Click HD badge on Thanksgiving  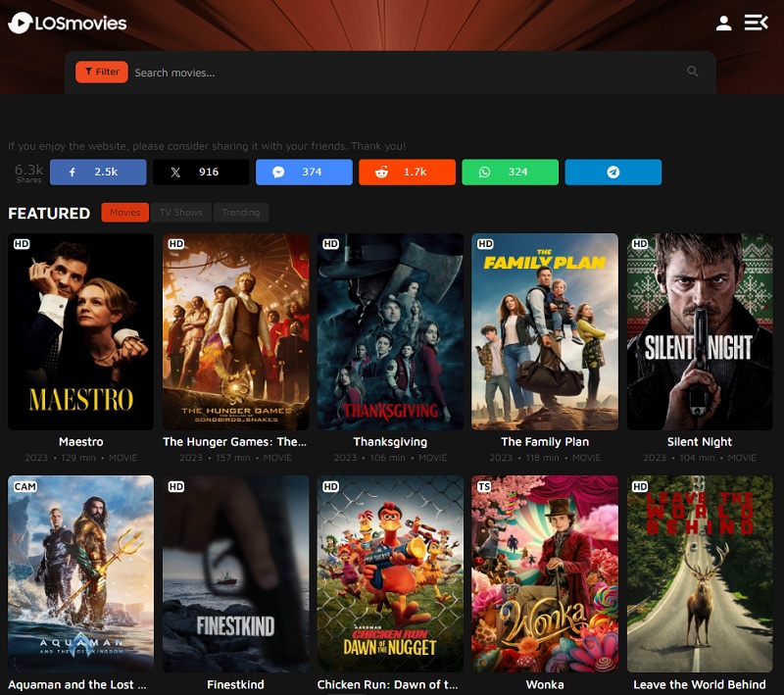pos(330,244)
